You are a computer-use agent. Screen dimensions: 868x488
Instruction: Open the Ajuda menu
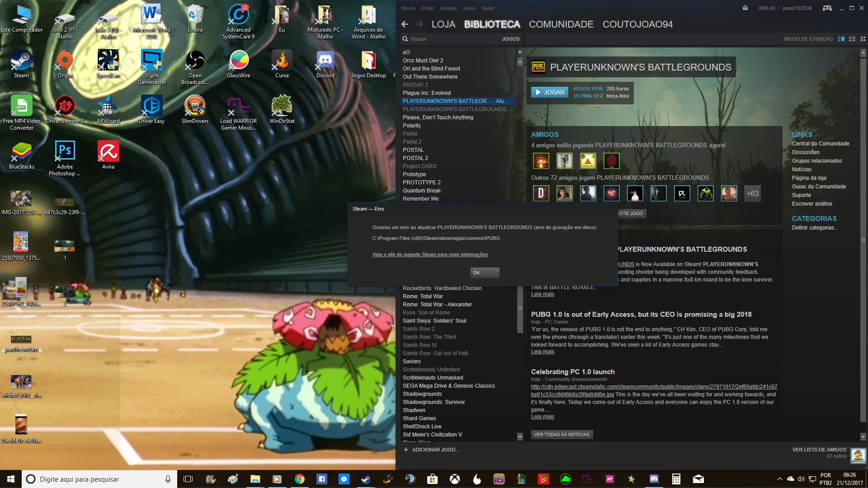click(487, 8)
